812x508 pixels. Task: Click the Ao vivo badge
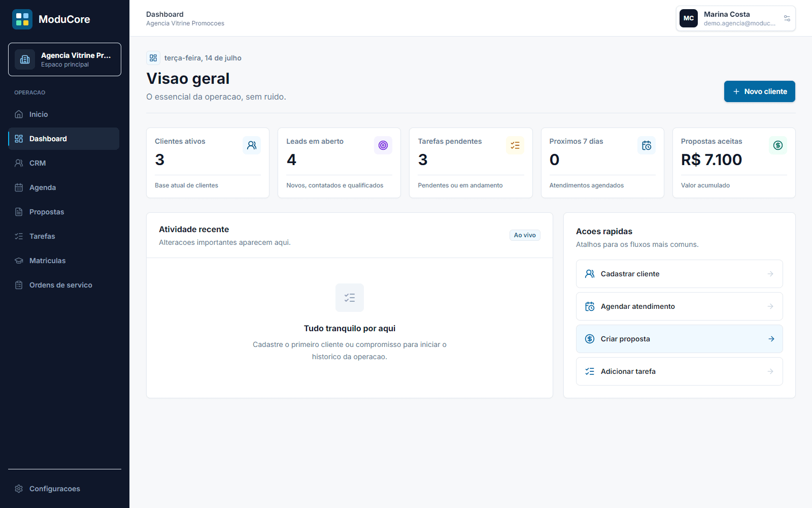525,235
